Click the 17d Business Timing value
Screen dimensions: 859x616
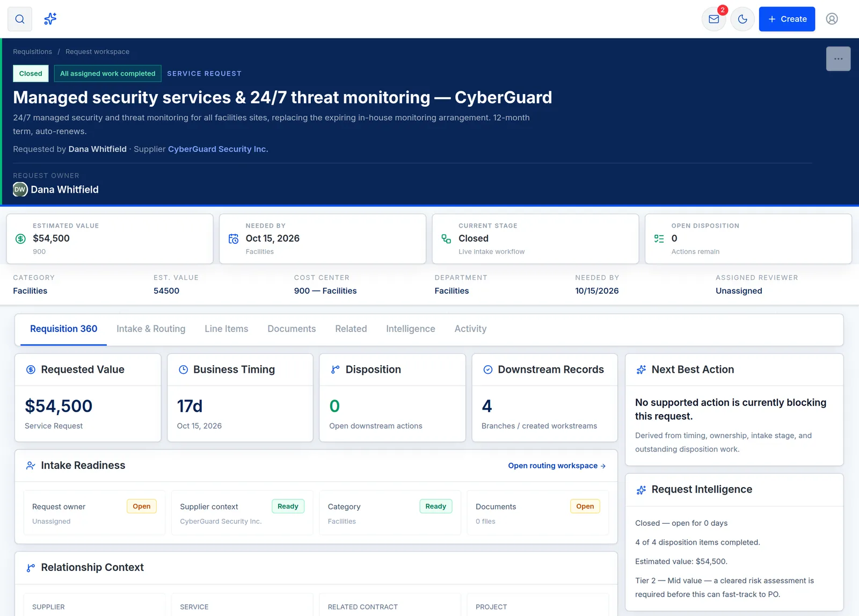tap(190, 406)
